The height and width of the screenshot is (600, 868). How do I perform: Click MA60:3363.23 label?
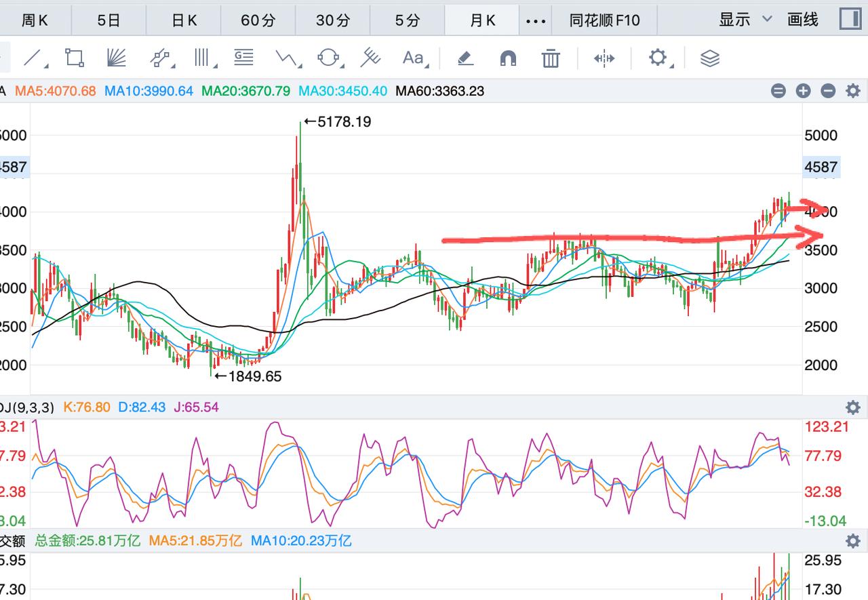(x=440, y=91)
